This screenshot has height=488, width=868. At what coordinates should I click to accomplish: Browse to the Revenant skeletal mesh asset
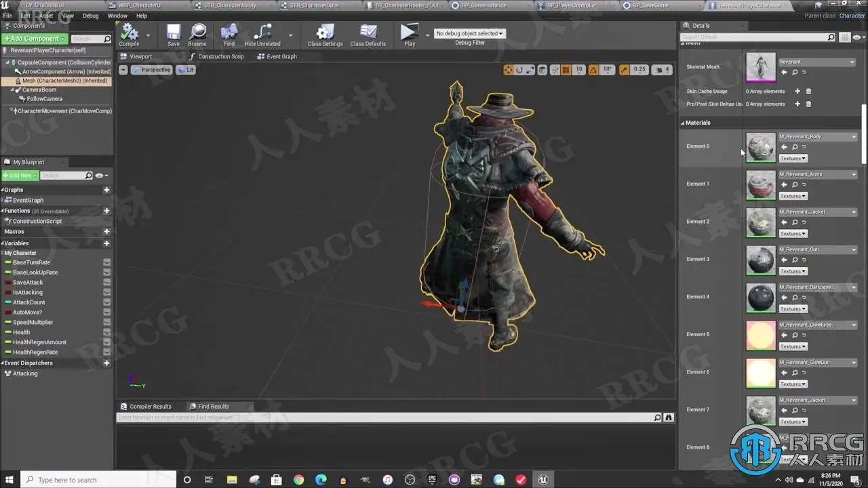click(x=795, y=72)
